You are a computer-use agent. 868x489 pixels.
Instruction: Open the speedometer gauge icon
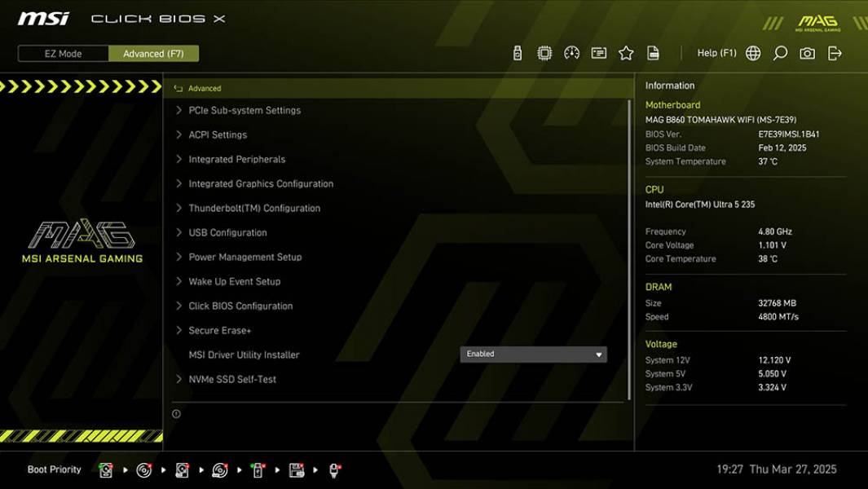click(x=572, y=53)
